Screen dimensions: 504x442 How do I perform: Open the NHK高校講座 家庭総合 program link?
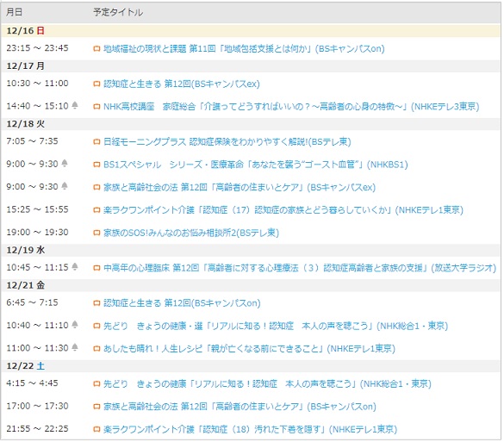[291, 107]
